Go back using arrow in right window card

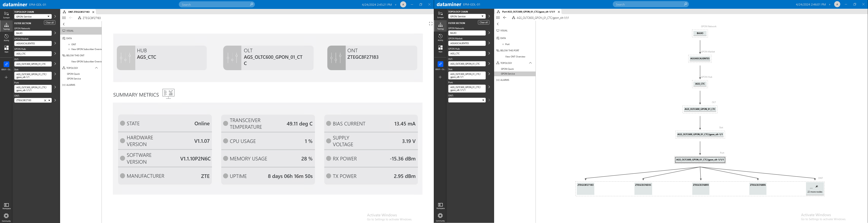pos(505,18)
